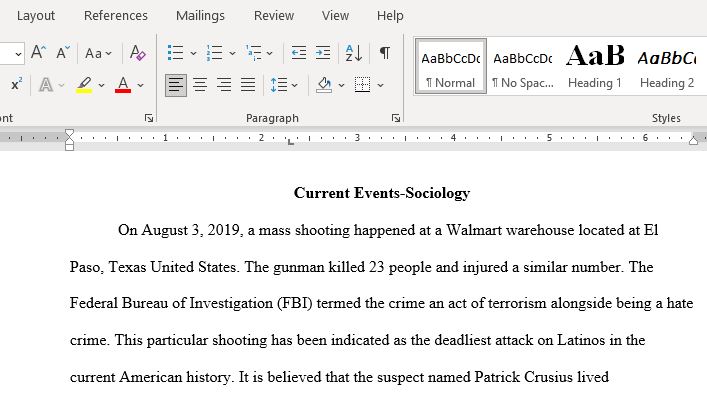
Task: Toggle show paragraph marks
Action: click(x=385, y=53)
